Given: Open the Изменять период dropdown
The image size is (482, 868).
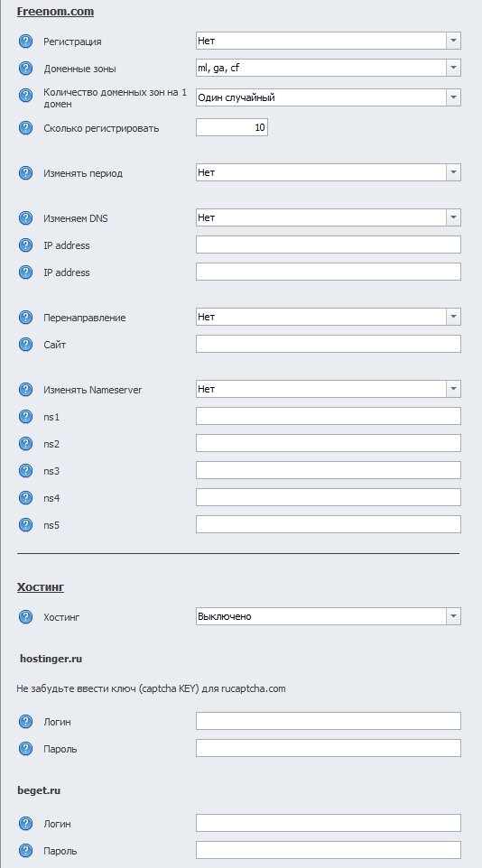Looking at the screenshot, I should pos(328,172).
